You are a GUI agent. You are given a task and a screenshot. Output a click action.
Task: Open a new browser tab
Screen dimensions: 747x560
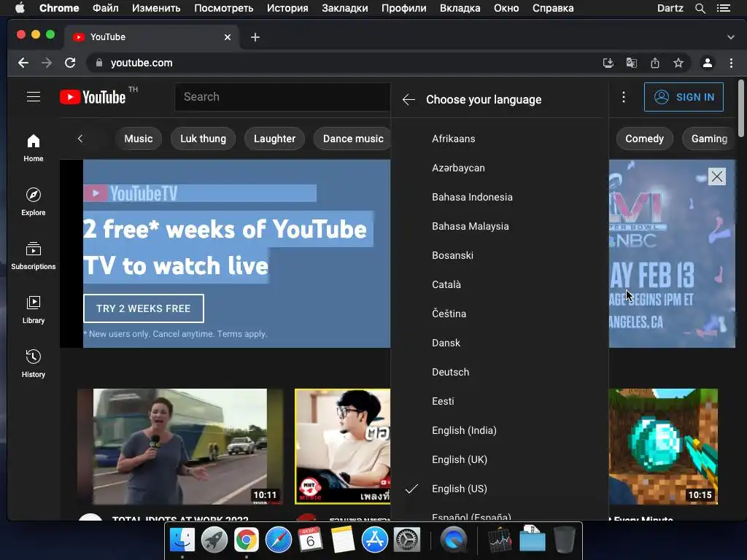[x=255, y=37]
